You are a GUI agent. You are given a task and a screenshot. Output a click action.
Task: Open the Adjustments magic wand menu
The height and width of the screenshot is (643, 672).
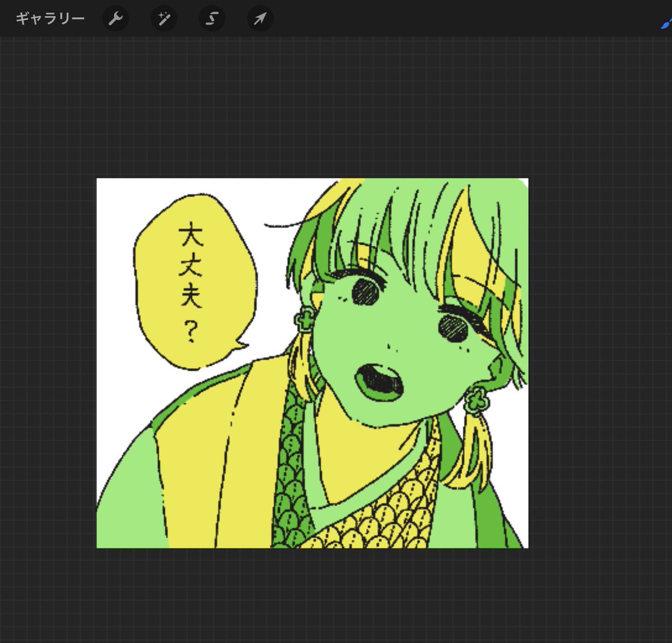164,19
